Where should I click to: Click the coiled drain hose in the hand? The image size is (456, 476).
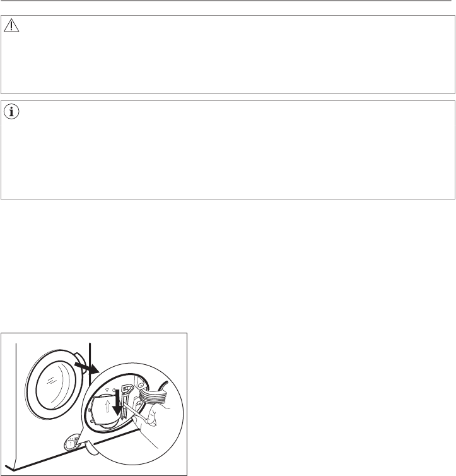153,396
